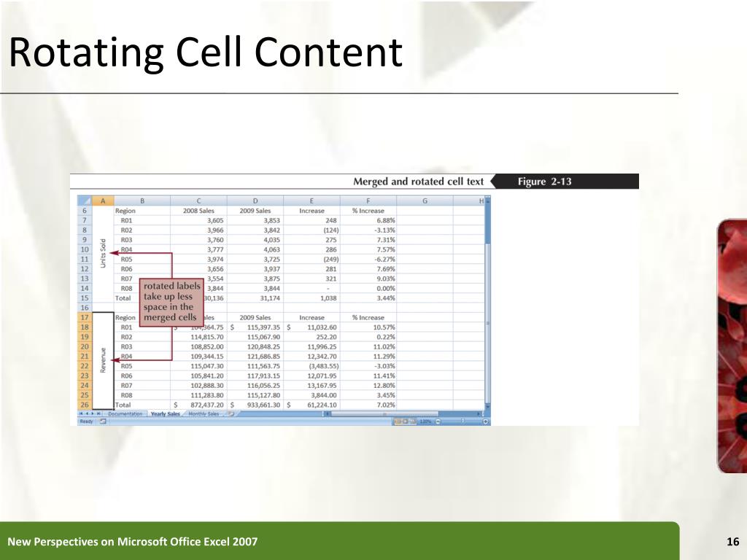The width and height of the screenshot is (747, 560).
Task: Select row 16 header
Action: pyautogui.click(x=85, y=308)
